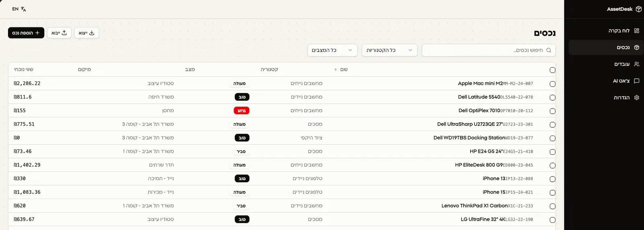Click asset name Apple Mac mini M2

point(480,83)
